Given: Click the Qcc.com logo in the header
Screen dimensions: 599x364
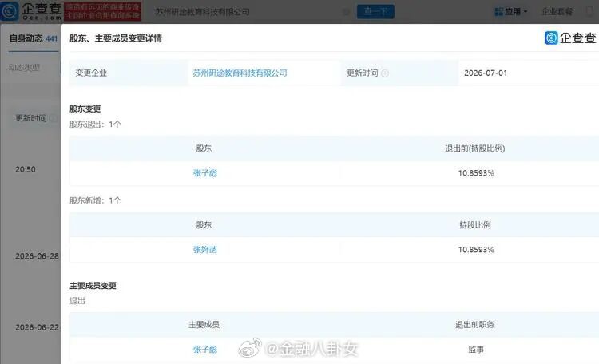Looking at the screenshot, I should pyautogui.click(x=31, y=10).
